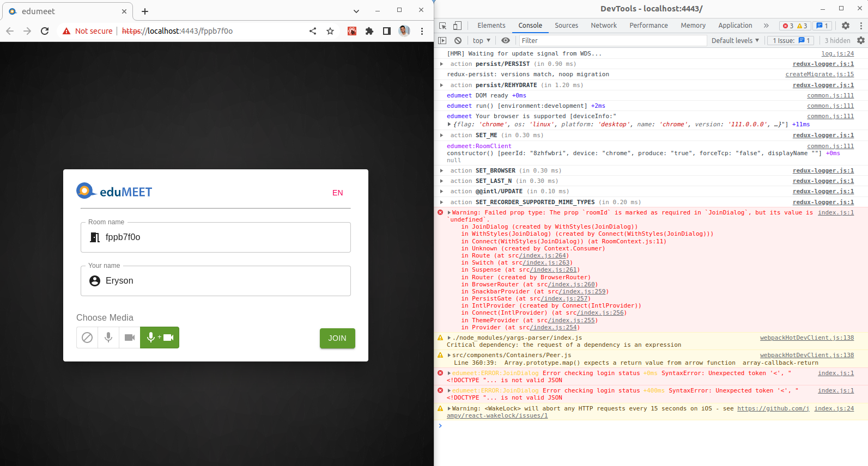
Task: Open the Network tab in DevTools
Action: [604, 26]
